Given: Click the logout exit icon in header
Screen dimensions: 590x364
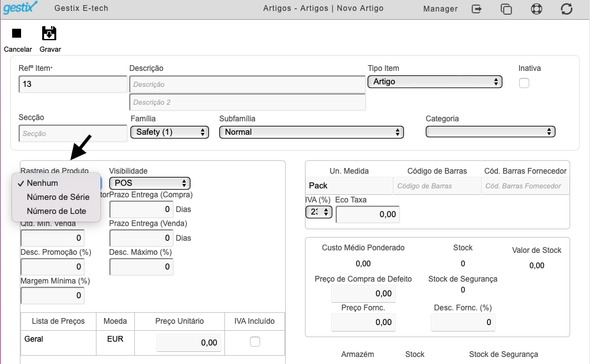Looking at the screenshot, I should [x=476, y=9].
